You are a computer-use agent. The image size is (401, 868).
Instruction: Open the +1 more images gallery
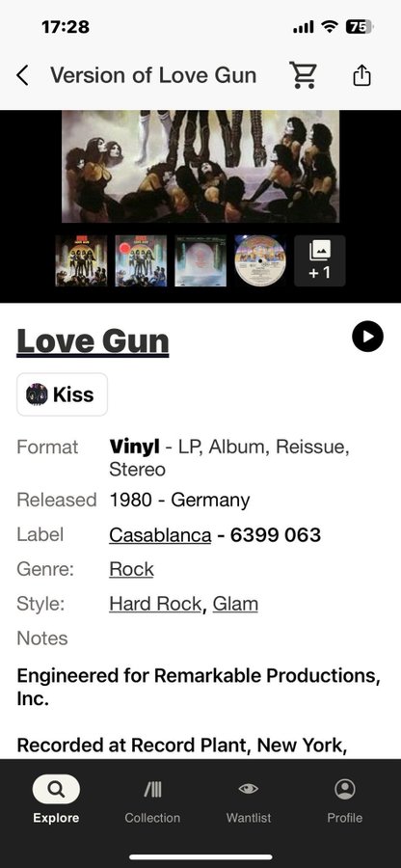tap(320, 260)
